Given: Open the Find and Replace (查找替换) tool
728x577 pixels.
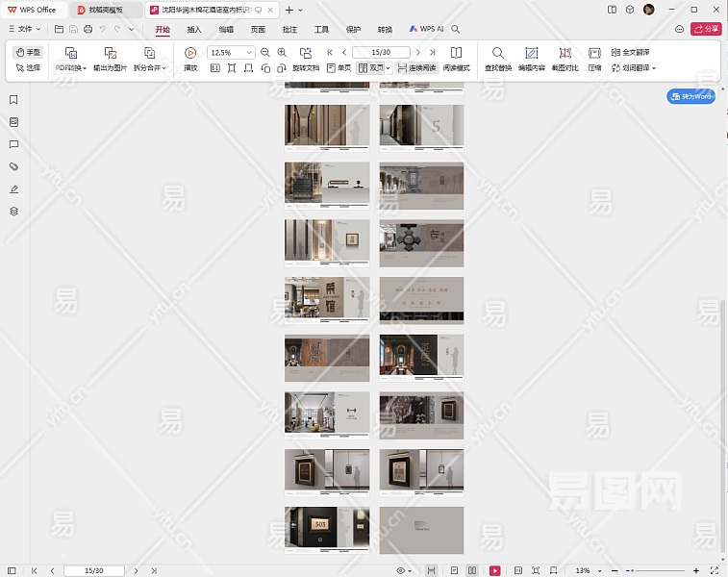Looking at the screenshot, I should (497, 53).
